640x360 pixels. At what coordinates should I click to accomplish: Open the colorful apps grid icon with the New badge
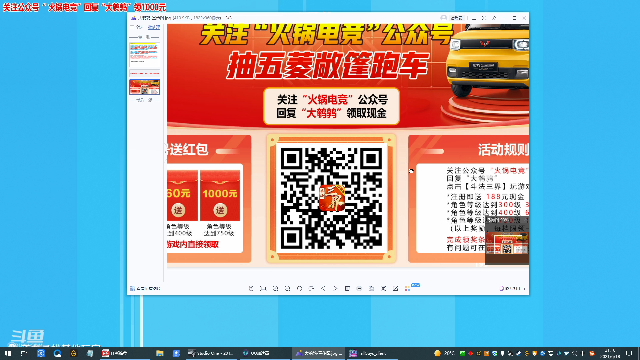point(407,288)
